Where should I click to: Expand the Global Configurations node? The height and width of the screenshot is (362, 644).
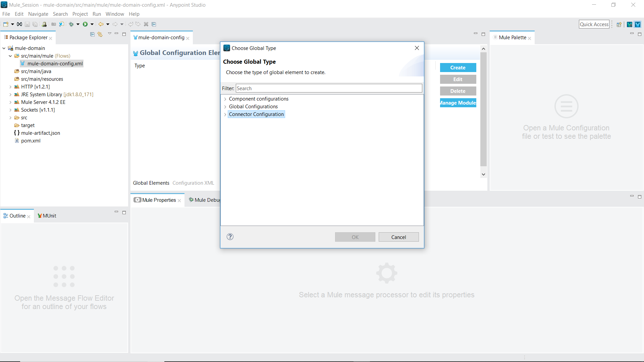(225, 107)
